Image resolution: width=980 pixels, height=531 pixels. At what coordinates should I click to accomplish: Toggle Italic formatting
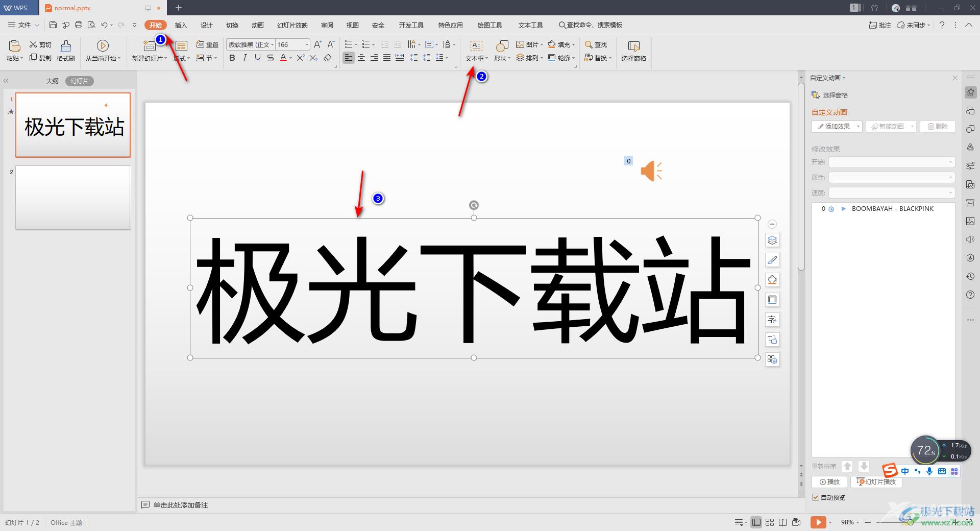coord(245,58)
